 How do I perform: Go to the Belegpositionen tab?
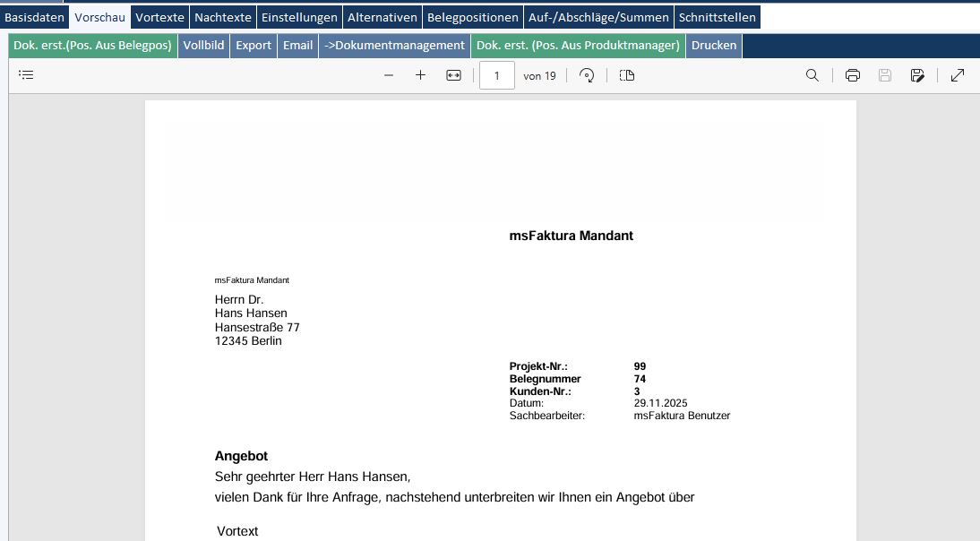pos(473,17)
